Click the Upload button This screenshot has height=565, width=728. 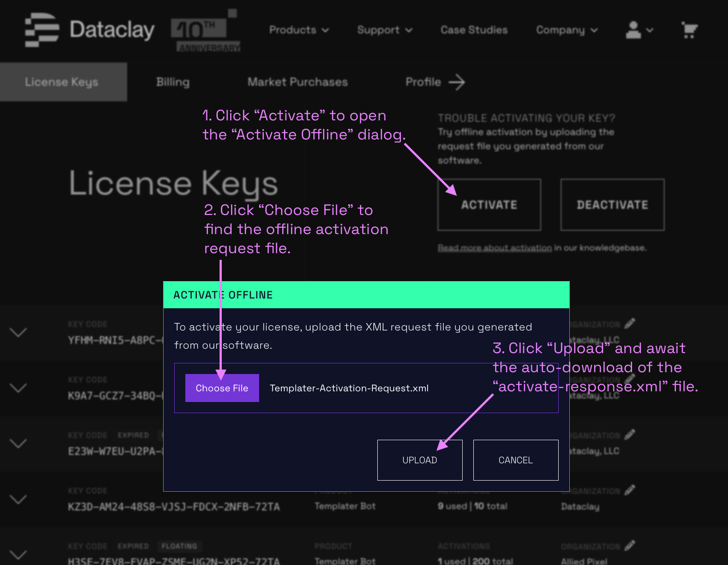(x=420, y=460)
